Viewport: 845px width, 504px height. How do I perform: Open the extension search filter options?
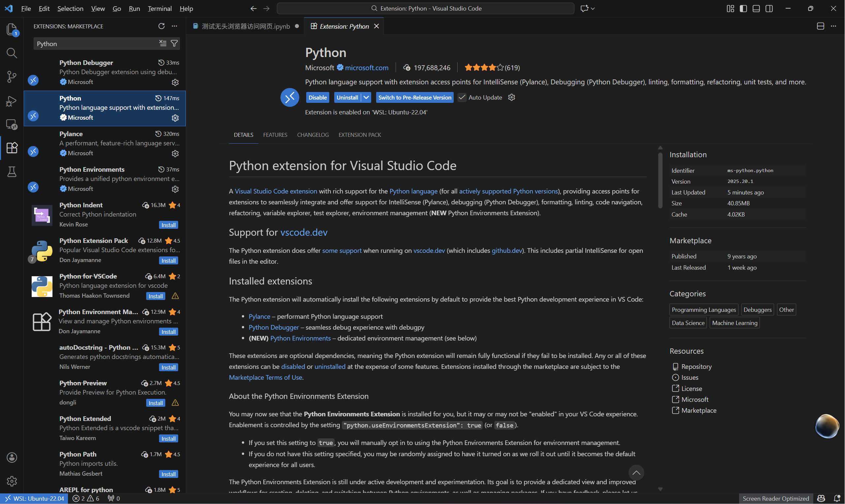click(x=174, y=44)
